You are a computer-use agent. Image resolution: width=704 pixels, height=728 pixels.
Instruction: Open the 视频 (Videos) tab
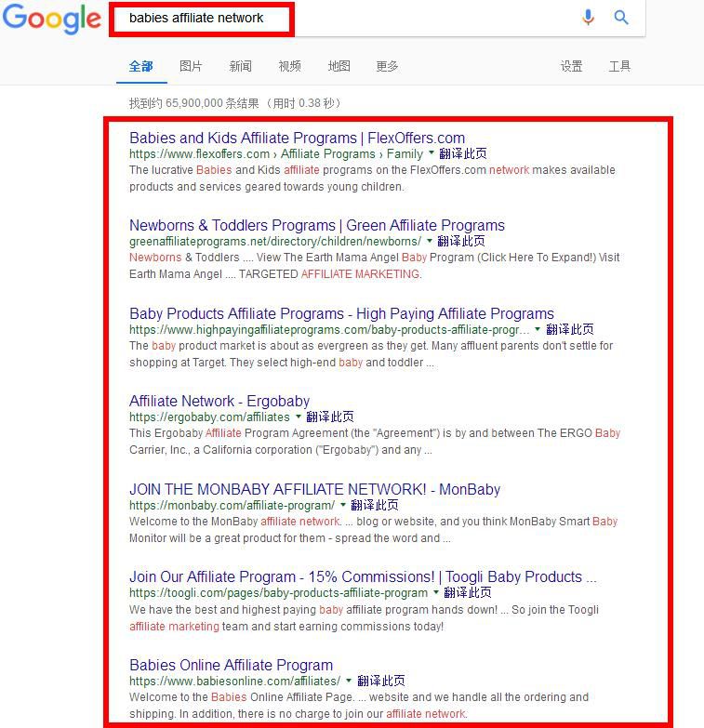pos(289,66)
